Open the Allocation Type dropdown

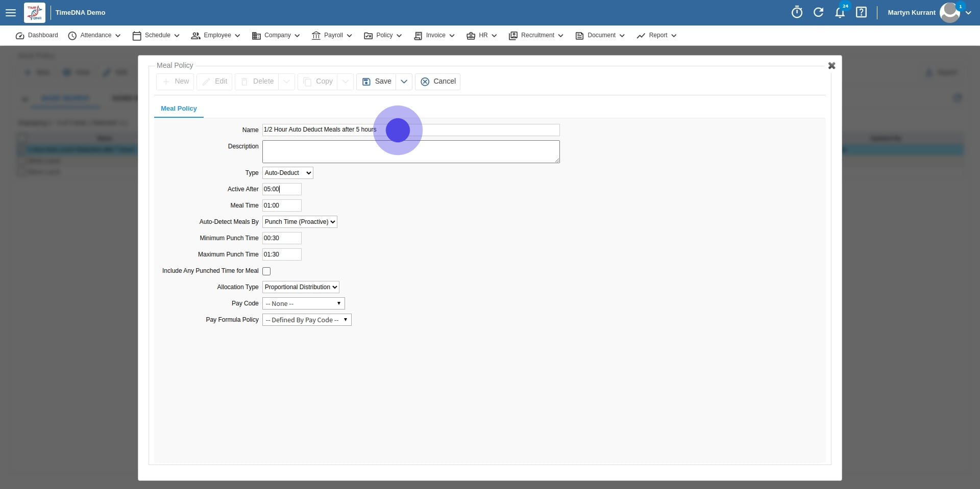(x=301, y=287)
